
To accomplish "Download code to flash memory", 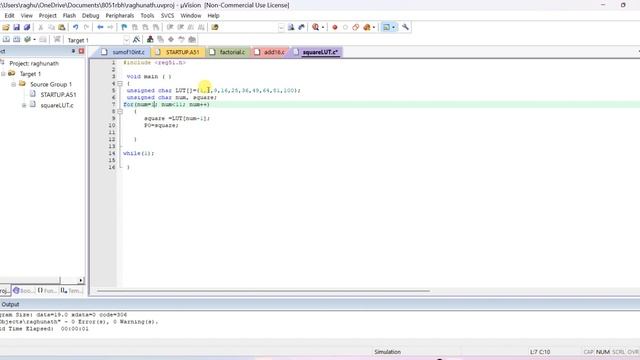I will (x=57, y=40).
